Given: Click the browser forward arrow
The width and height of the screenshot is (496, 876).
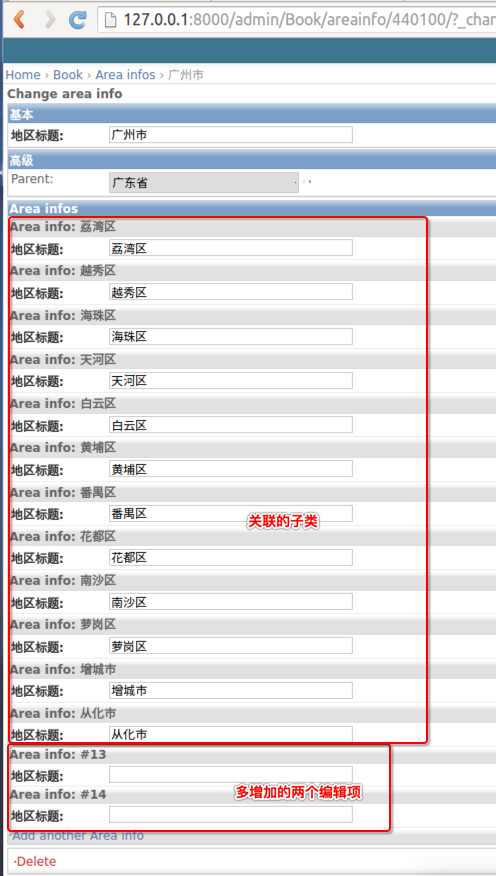Looking at the screenshot, I should 50,19.
